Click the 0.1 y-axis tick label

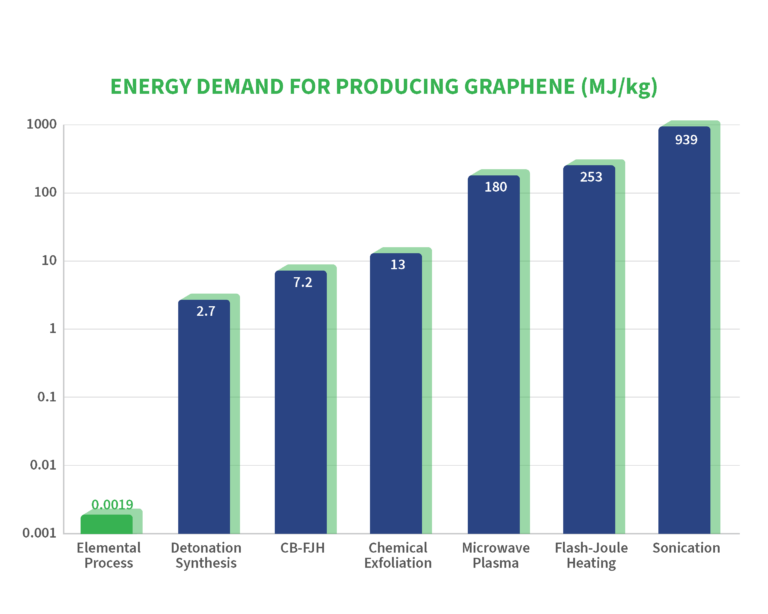pos(47,397)
